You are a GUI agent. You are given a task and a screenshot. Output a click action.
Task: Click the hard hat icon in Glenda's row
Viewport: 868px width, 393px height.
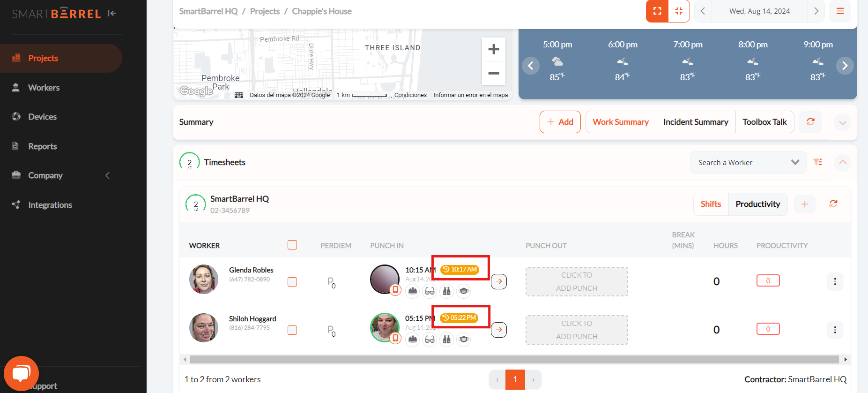click(x=413, y=291)
